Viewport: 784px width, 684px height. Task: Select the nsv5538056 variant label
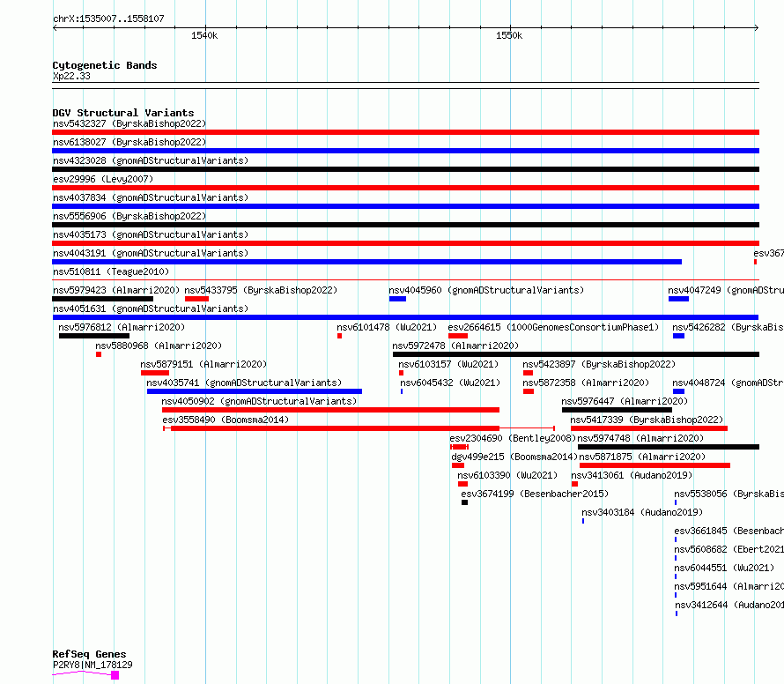coord(729,494)
